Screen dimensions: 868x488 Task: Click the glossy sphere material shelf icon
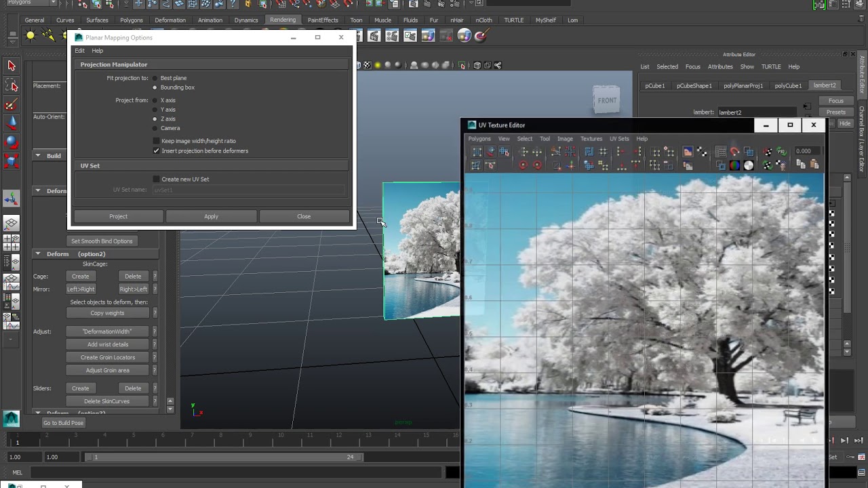coord(464,36)
